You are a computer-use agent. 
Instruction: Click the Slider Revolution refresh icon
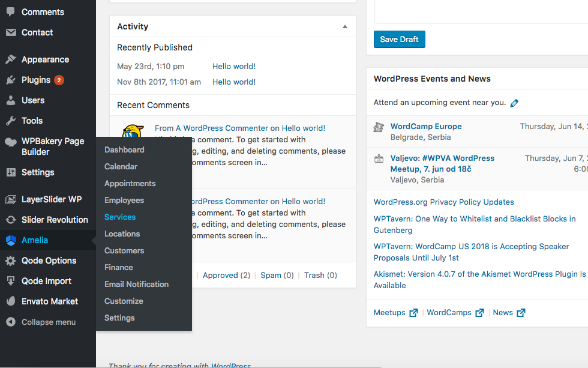click(x=11, y=220)
